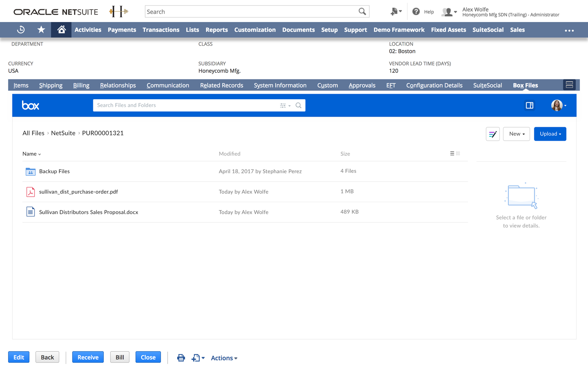Open the Reports menu
The height and width of the screenshot is (368, 588).
[x=216, y=30]
